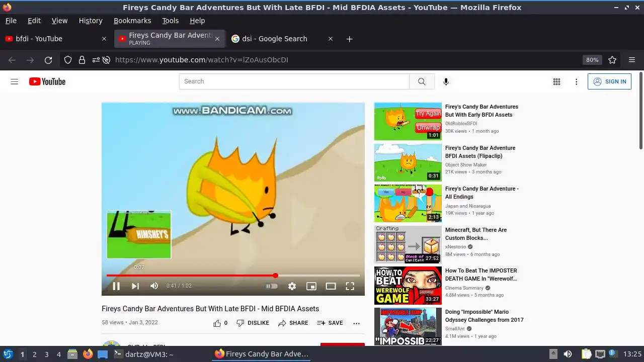Go to the YouTube home logo
Screen dimensions: 644x362
coord(47,81)
